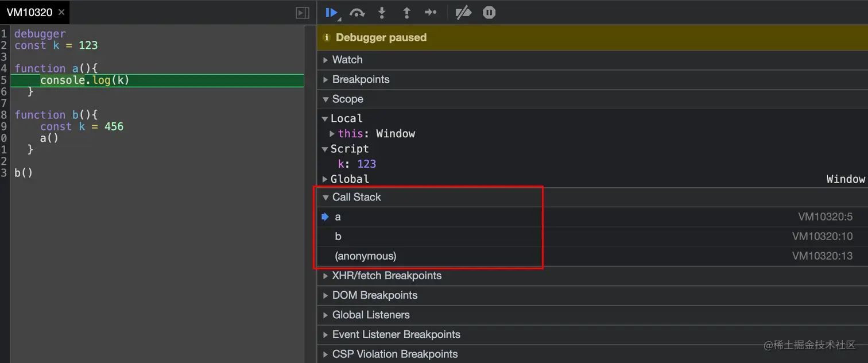Click the Step arrow icon
Viewport: 868px width, 363px height.
click(431, 13)
